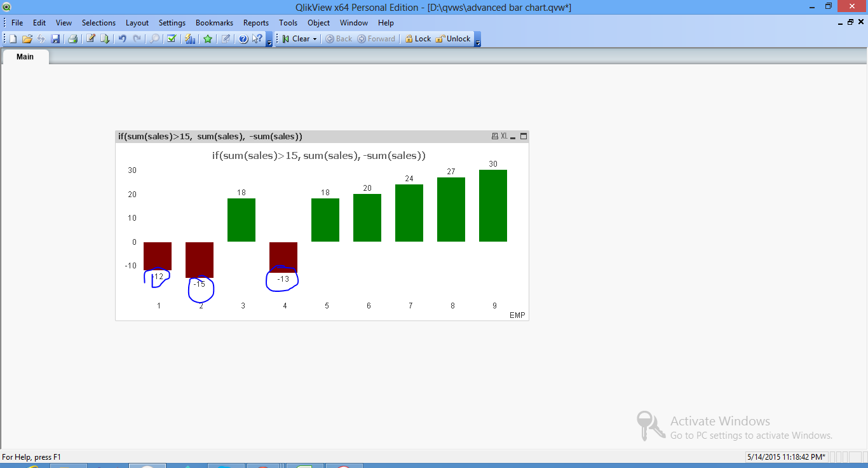Image resolution: width=868 pixels, height=468 pixels.
Task: Open Help Topics question mark icon
Action: [243, 39]
